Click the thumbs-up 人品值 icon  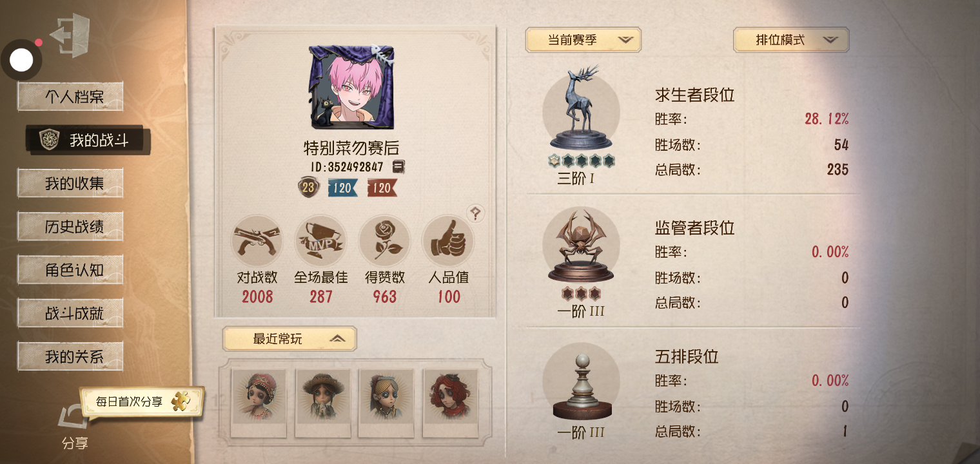(x=448, y=241)
